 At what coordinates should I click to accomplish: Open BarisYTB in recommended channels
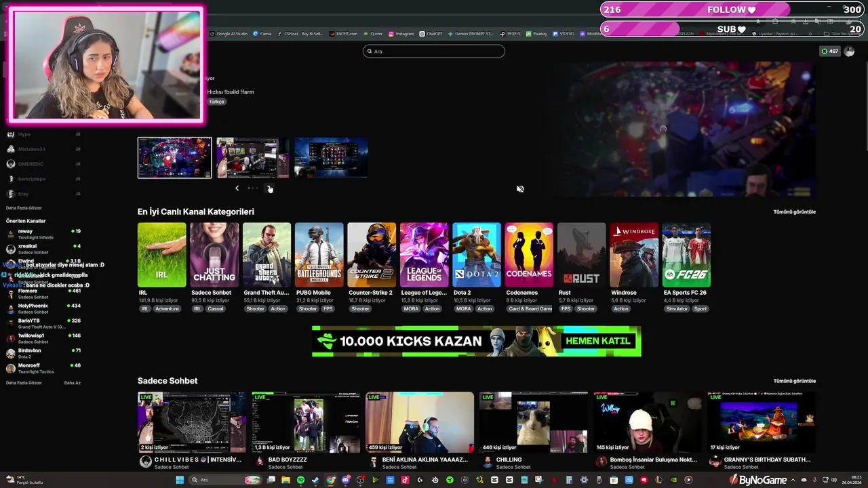pyautogui.click(x=43, y=324)
